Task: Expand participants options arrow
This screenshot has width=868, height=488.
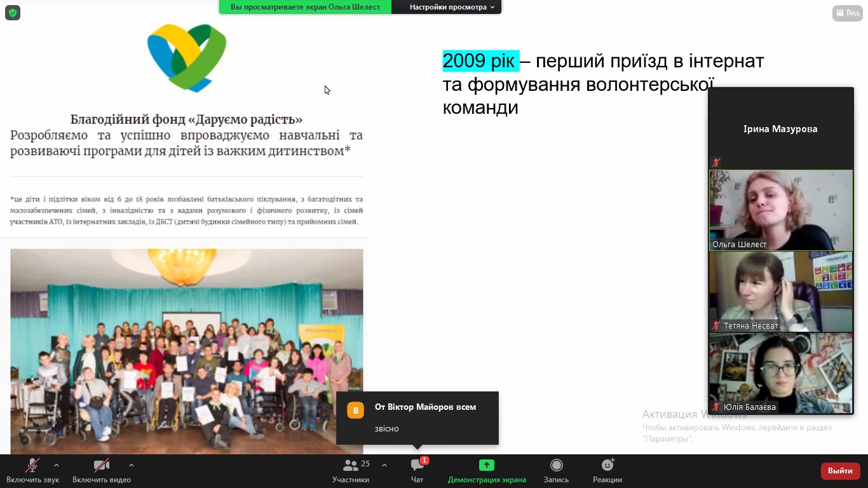Action: [x=384, y=465]
